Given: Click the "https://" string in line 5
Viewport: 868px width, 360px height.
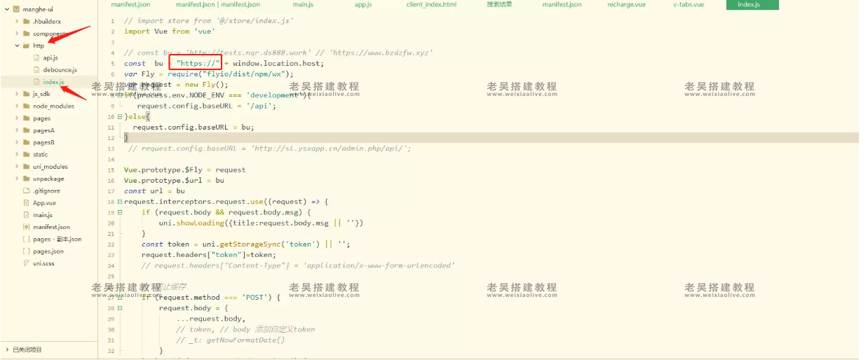Looking at the screenshot, I should tap(198, 63).
